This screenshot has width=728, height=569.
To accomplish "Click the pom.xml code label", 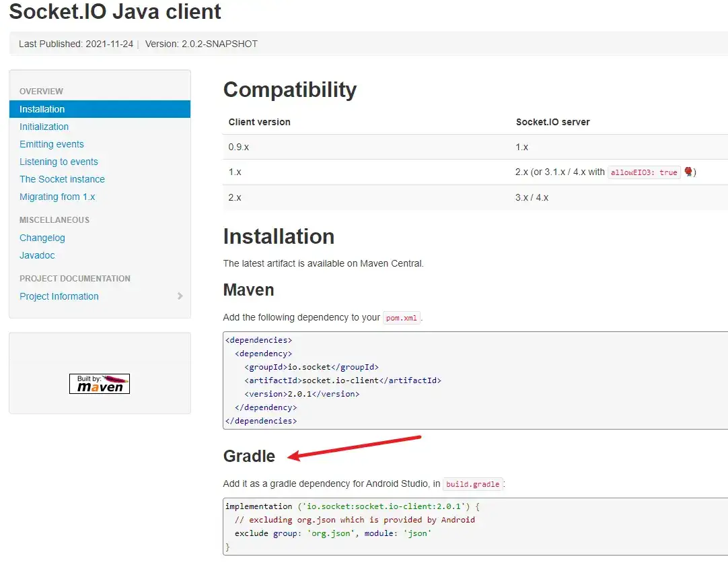I will pos(402,318).
